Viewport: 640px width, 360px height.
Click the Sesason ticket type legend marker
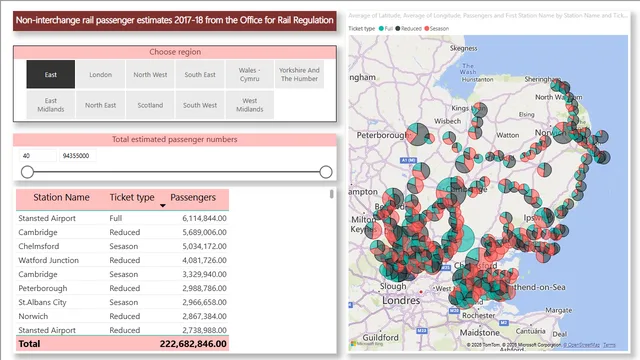(427, 29)
